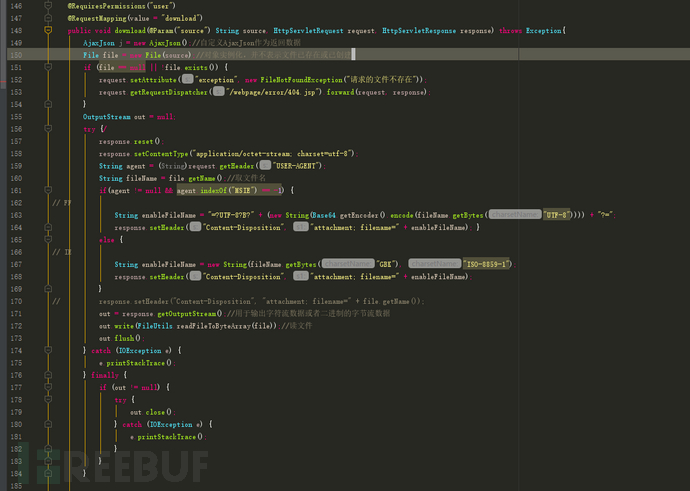
Task: Click e.printStackTrace() on line 175
Action: point(137,363)
